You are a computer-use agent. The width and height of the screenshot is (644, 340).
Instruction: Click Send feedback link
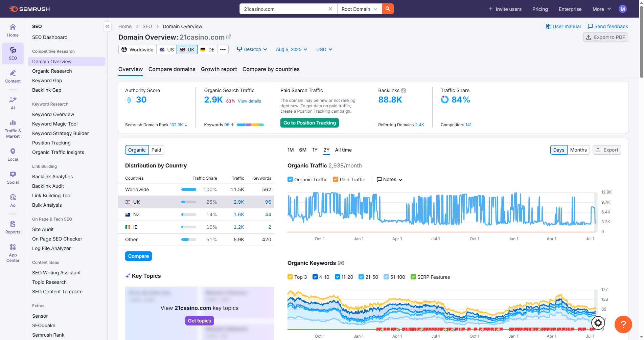pyautogui.click(x=607, y=26)
